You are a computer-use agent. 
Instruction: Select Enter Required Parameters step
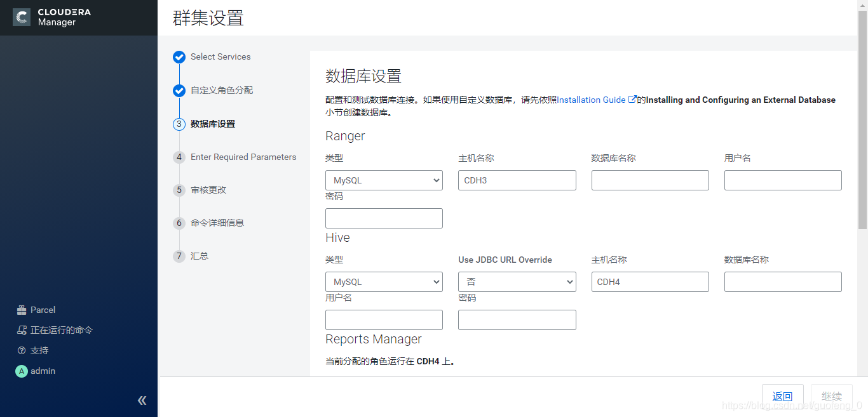tap(243, 157)
